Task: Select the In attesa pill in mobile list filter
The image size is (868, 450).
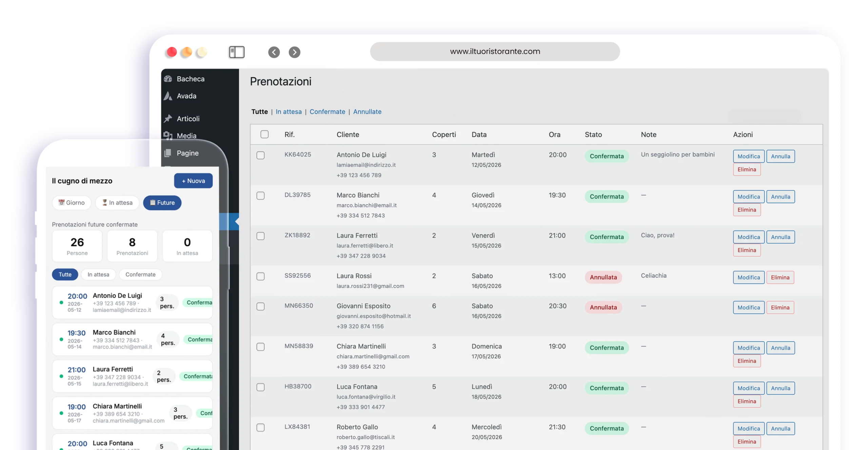Action: pyautogui.click(x=98, y=275)
